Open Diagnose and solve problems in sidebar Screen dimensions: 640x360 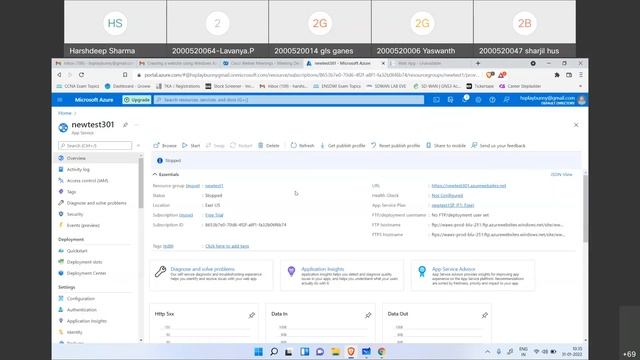pyautogui.click(x=97, y=203)
